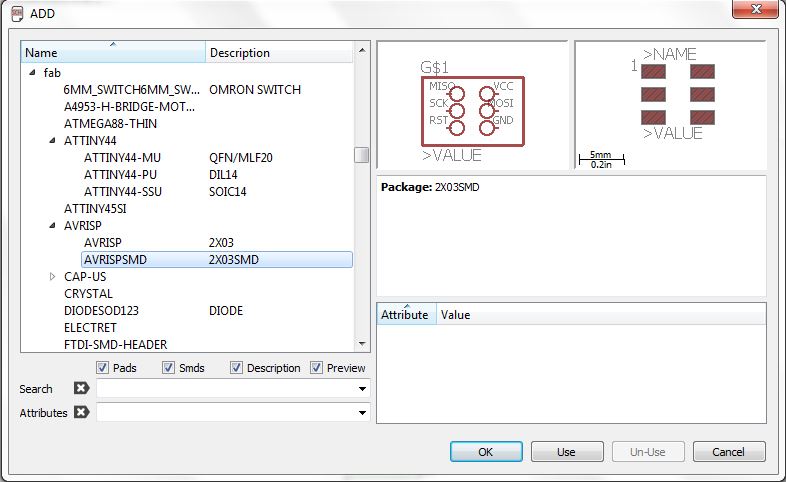Confirm with the OK button

click(x=486, y=451)
